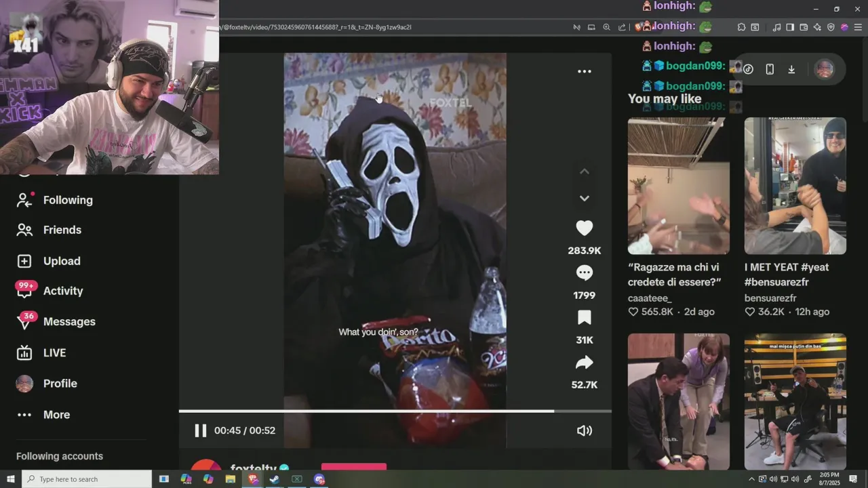Go to the Upload page
Image resolution: width=868 pixels, height=488 pixels.
pyautogui.click(x=48, y=261)
